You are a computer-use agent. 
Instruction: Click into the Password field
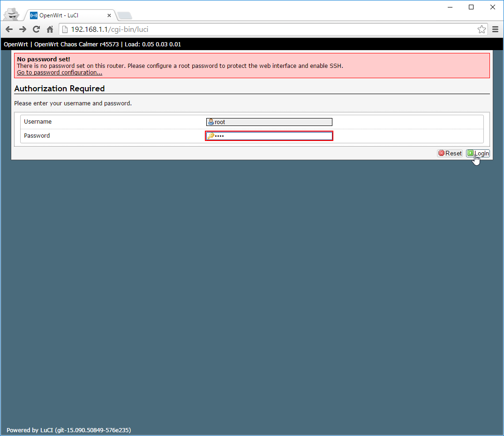click(272, 136)
